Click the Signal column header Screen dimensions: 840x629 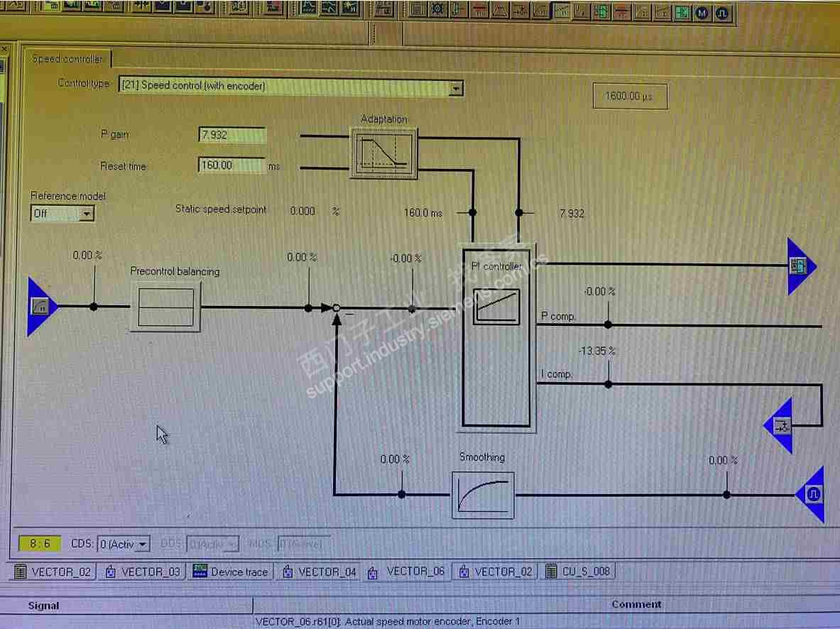pyautogui.click(x=126, y=606)
